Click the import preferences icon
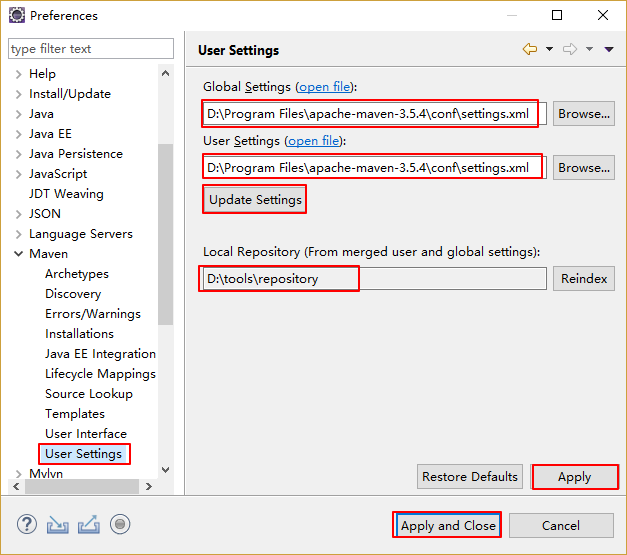627x555 pixels. (58, 525)
